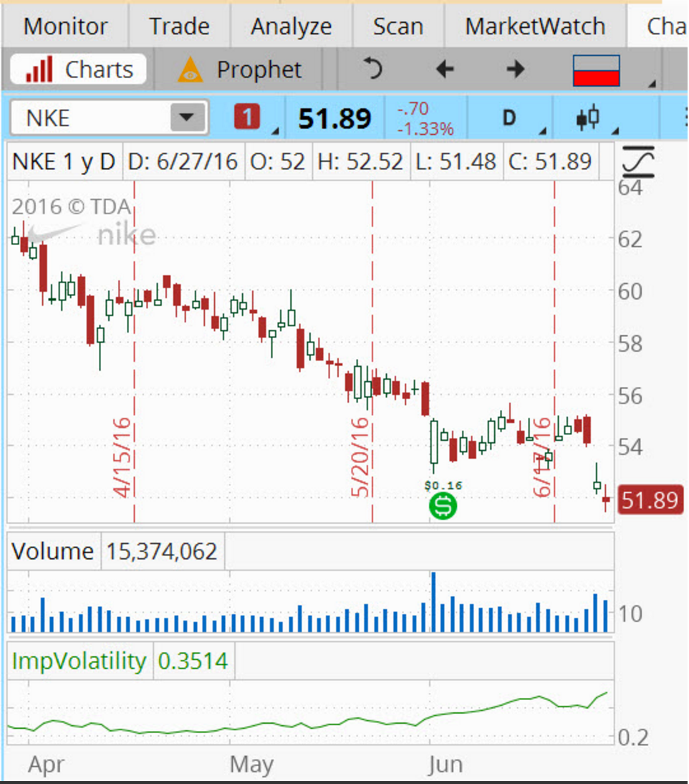Click the 4/15/16 expiration date marker
This screenshot has width=689, height=784.
coord(123,457)
